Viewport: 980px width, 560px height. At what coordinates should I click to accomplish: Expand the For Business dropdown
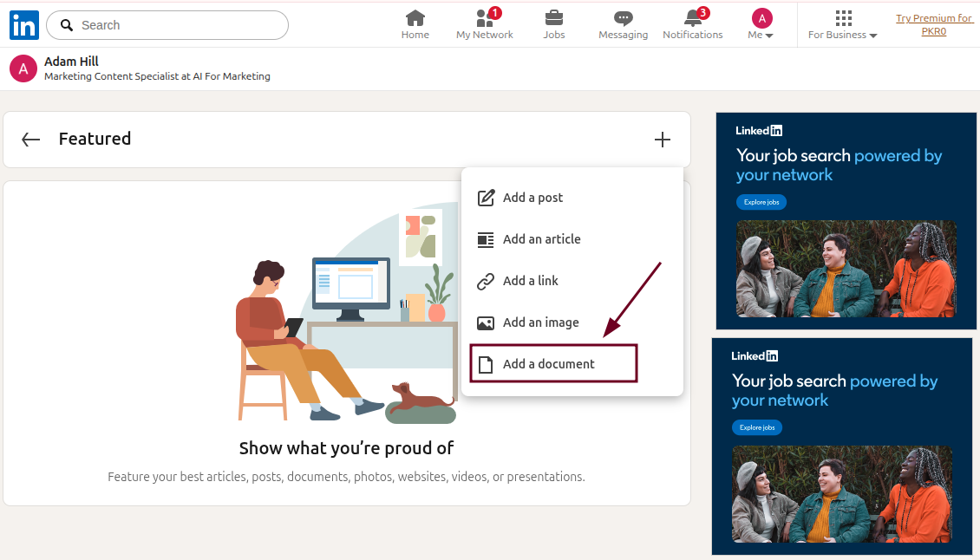point(841,24)
